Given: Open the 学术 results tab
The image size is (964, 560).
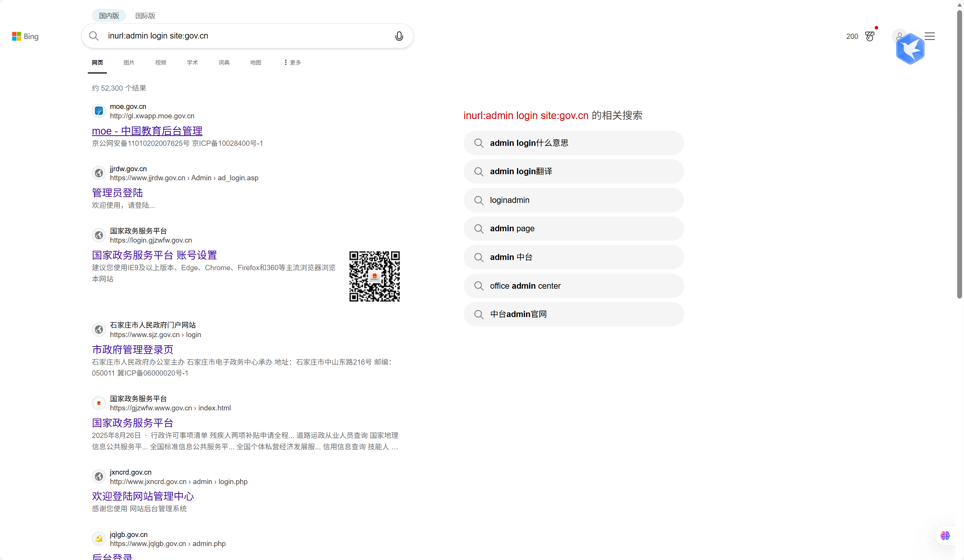Looking at the screenshot, I should (x=192, y=62).
